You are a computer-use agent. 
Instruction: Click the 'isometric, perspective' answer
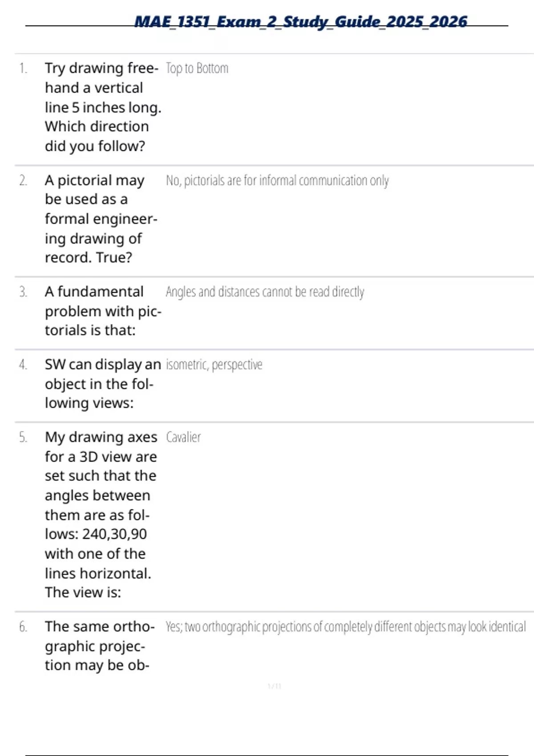pyautogui.click(x=214, y=365)
